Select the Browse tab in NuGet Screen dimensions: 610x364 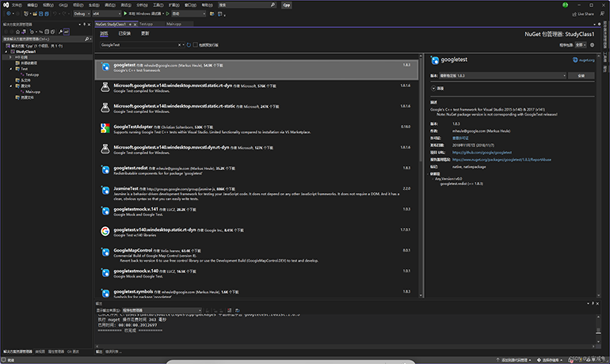click(x=104, y=34)
